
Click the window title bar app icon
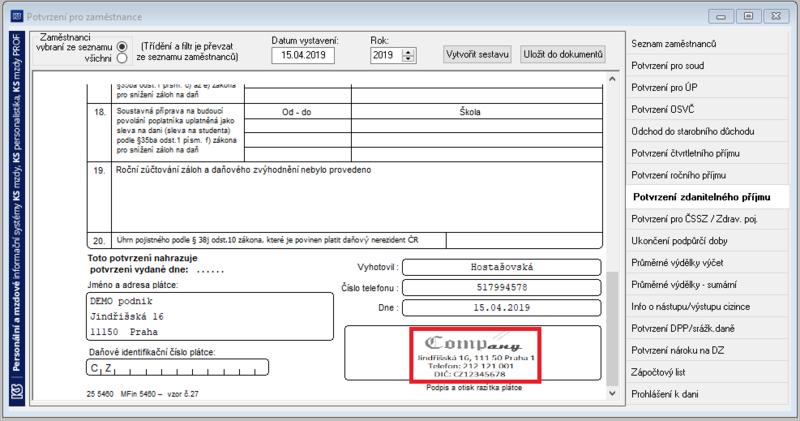coord(17,16)
